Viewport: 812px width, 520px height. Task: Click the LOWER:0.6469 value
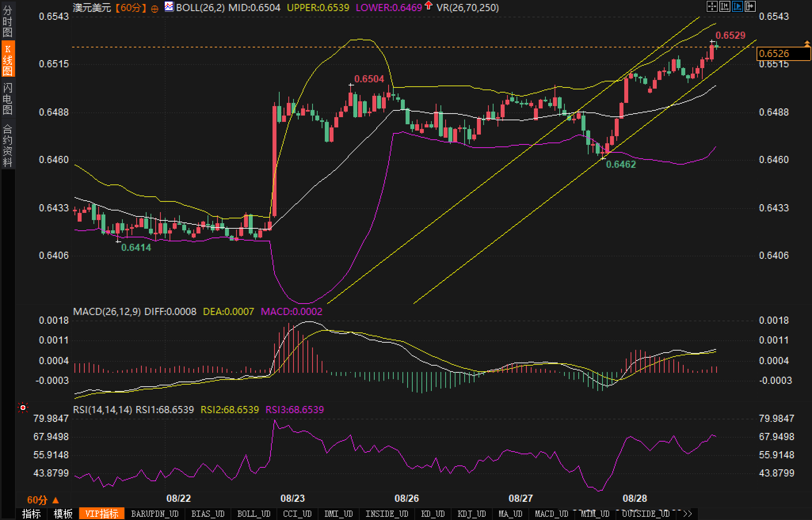[389, 8]
